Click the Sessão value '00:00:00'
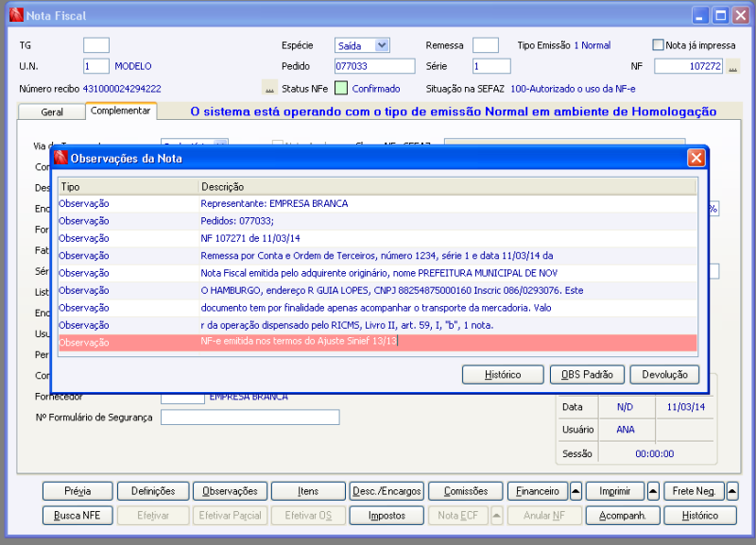756x545 pixels. pyautogui.click(x=654, y=453)
